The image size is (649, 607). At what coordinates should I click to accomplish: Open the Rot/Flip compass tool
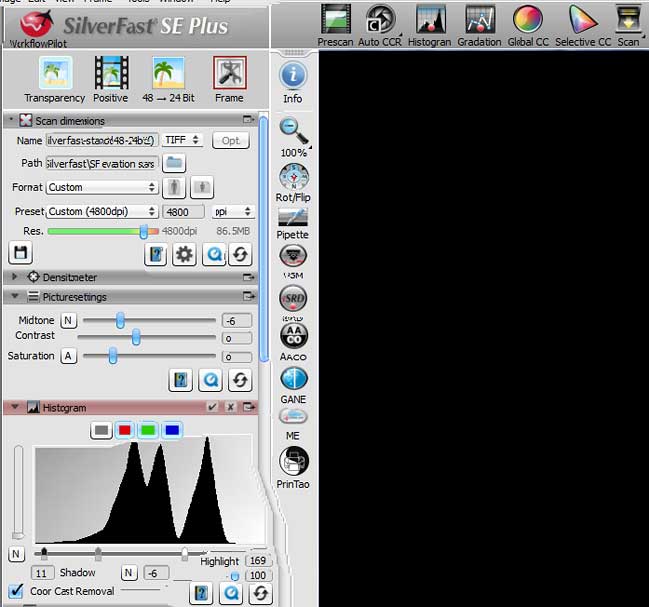click(293, 177)
